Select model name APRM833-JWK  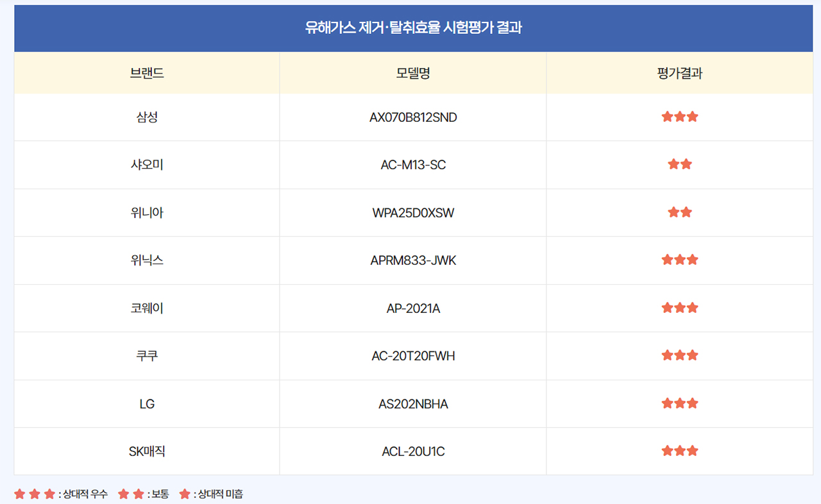click(x=413, y=260)
